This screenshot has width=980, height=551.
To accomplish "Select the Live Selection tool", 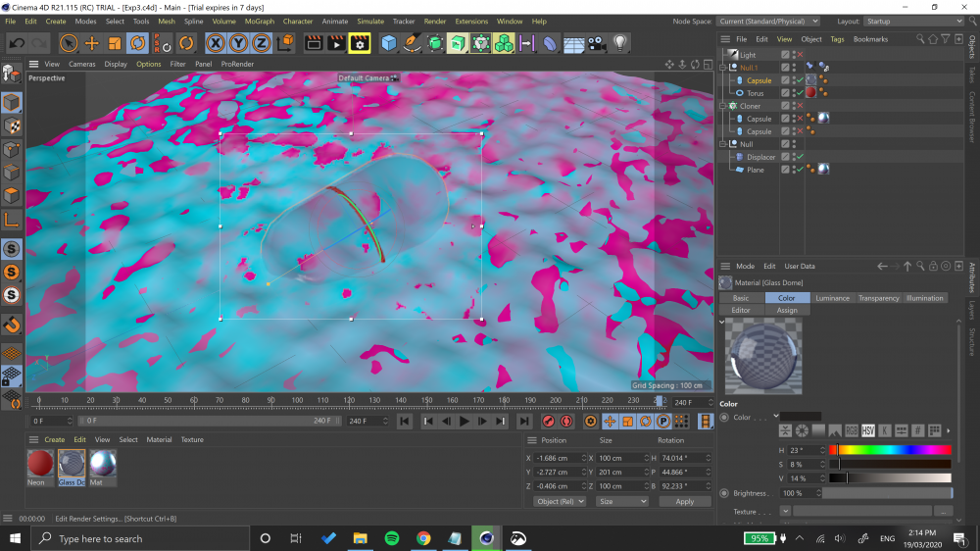I will [x=69, y=43].
